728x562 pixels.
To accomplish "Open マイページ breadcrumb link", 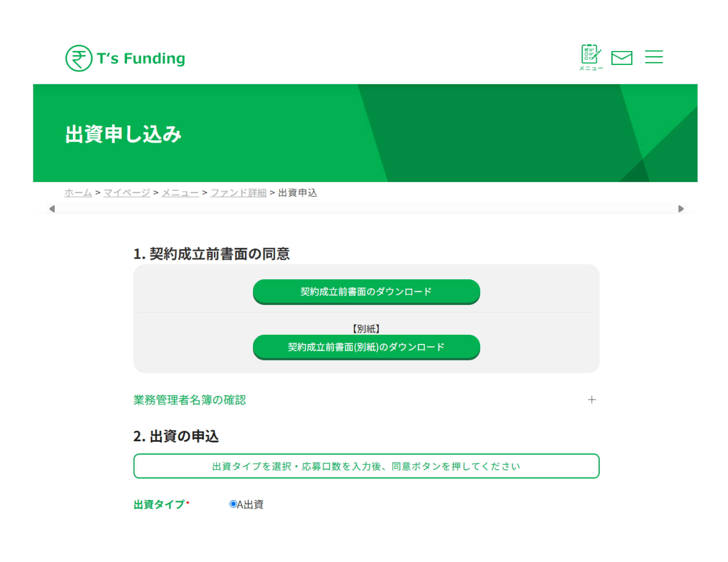I will 127,193.
